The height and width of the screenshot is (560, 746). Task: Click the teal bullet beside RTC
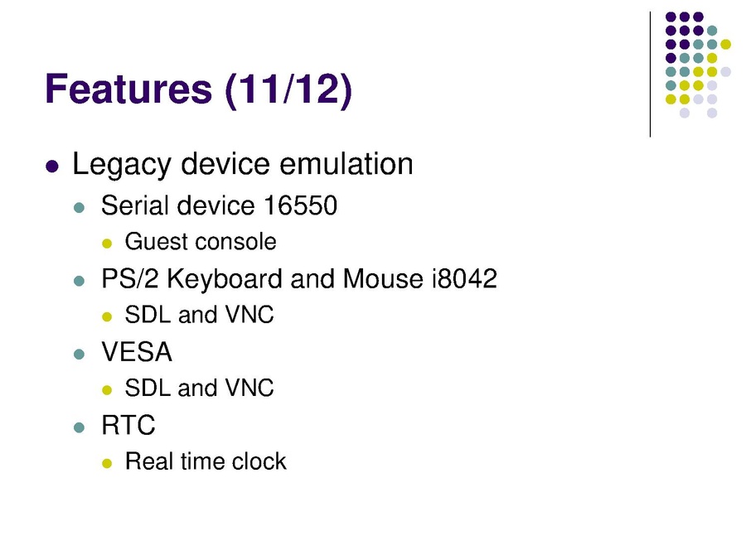click(80, 427)
